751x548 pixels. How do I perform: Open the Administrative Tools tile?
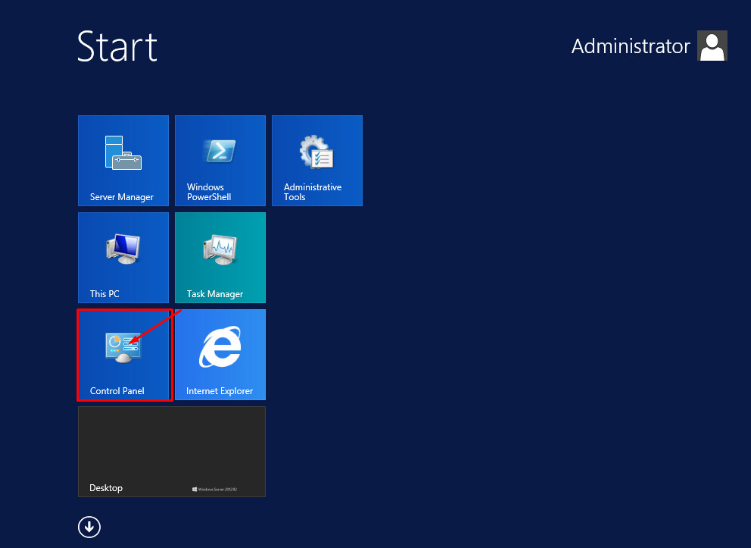click(x=317, y=160)
